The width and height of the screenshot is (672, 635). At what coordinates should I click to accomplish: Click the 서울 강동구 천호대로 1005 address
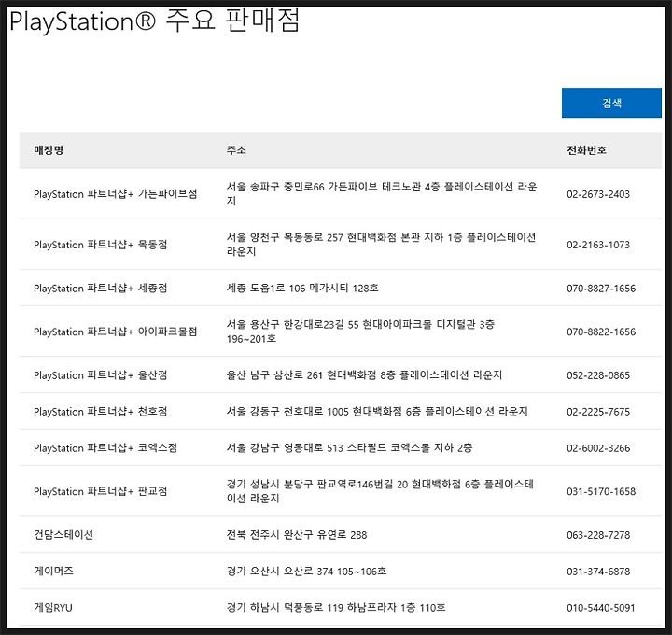(x=377, y=412)
